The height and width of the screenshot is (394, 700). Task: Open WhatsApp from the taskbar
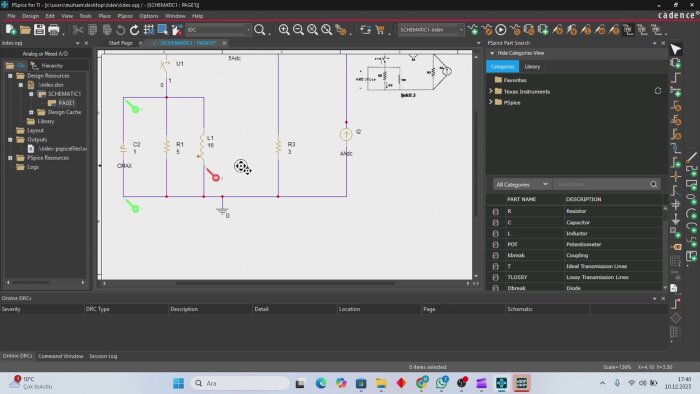point(442,383)
